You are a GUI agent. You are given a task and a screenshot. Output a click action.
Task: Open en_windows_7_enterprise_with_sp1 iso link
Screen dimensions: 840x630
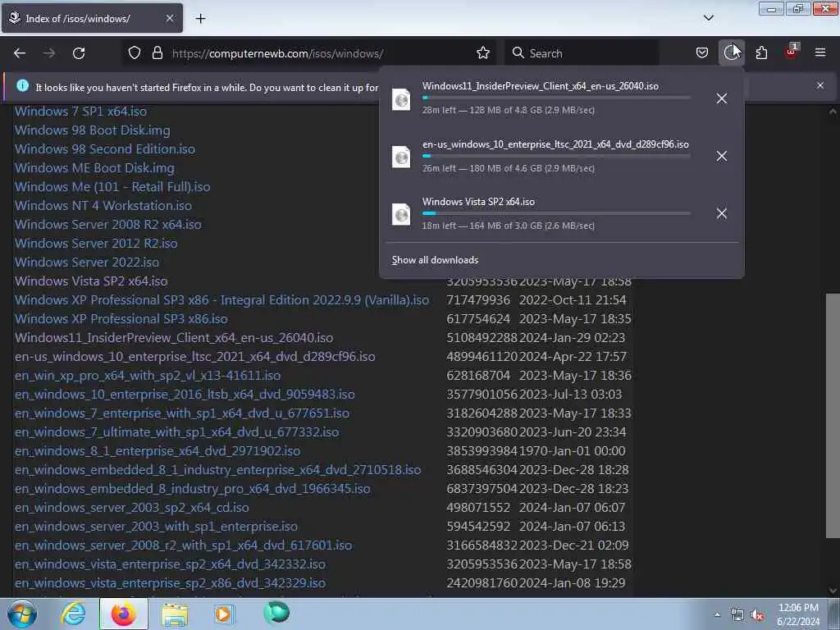[x=181, y=413]
